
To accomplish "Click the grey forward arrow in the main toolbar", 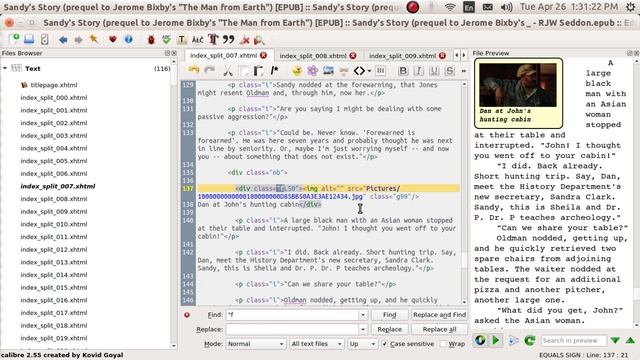I will coord(78,40).
